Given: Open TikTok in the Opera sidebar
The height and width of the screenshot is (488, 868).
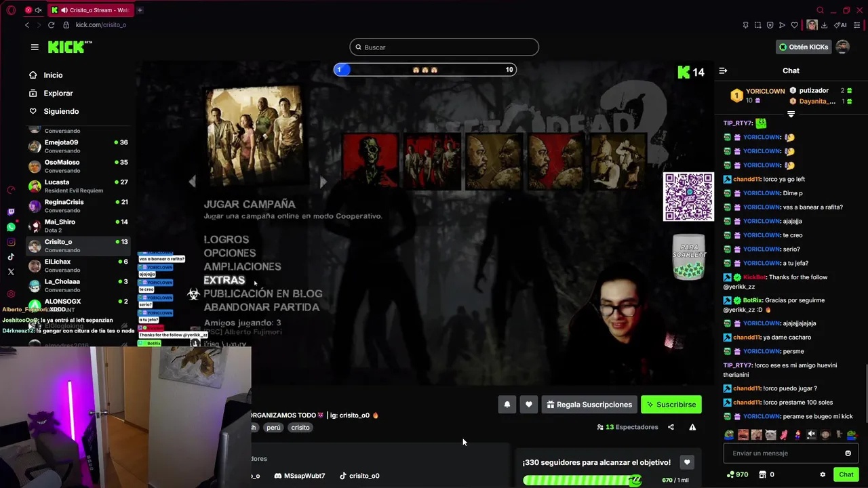Looking at the screenshot, I should point(11,257).
